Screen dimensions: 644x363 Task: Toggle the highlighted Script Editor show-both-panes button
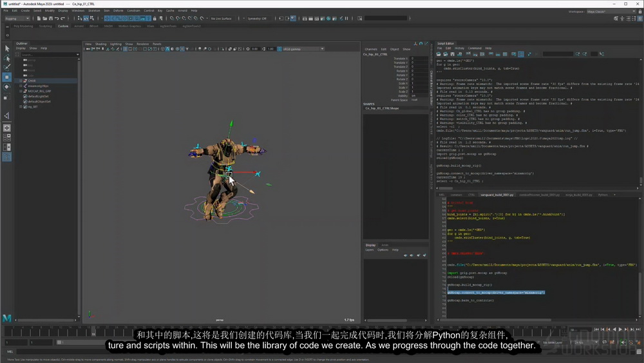click(x=521, y=54)
